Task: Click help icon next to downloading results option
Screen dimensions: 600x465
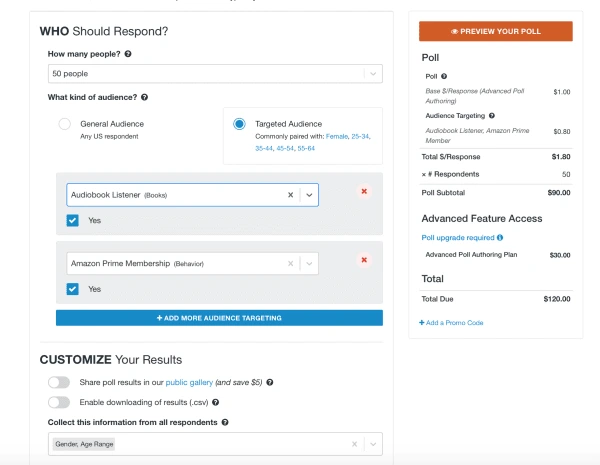Action: (215, 402)
